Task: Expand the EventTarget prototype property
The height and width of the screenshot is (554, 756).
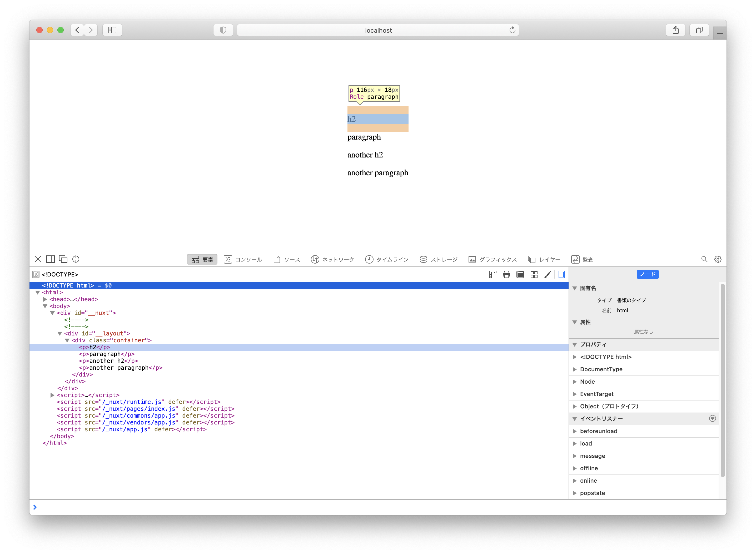Action: click(575, 394)
